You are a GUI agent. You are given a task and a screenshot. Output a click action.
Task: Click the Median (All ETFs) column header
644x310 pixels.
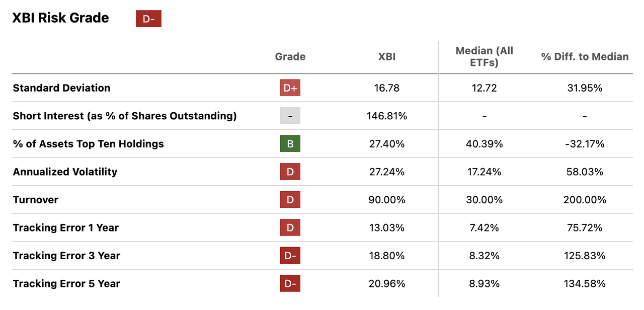(484, 56)
